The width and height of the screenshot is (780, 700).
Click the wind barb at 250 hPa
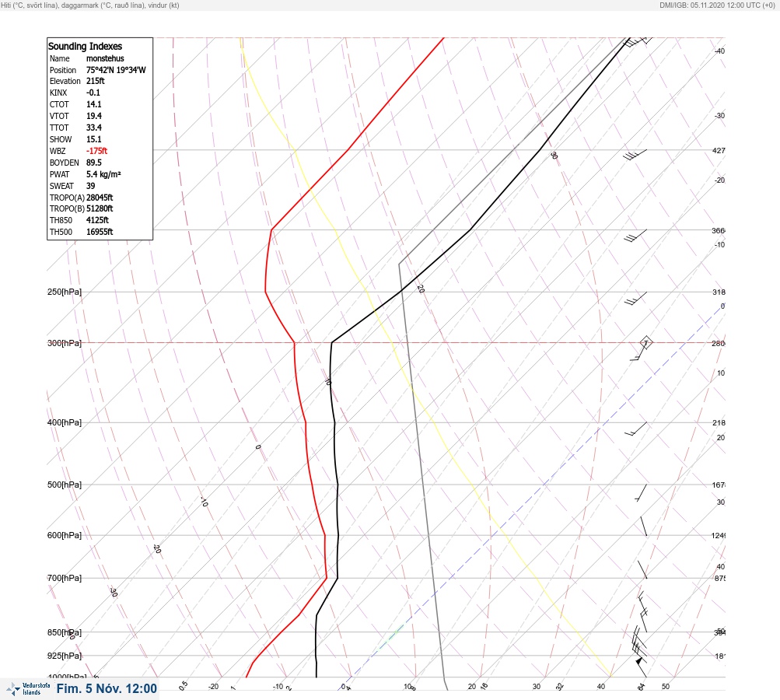pyautogui.click(x=635, y=299)
